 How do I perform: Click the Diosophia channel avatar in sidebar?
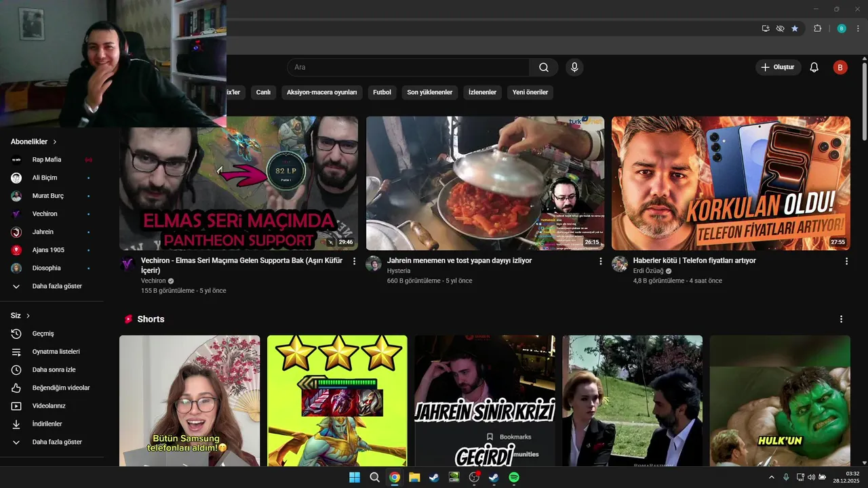[x=16, y=268]
